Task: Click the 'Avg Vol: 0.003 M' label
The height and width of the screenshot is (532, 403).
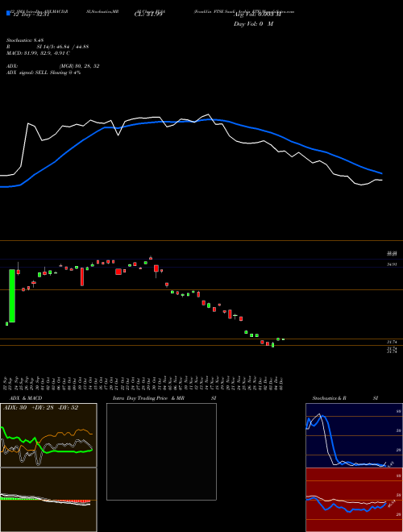Action: 257,15
